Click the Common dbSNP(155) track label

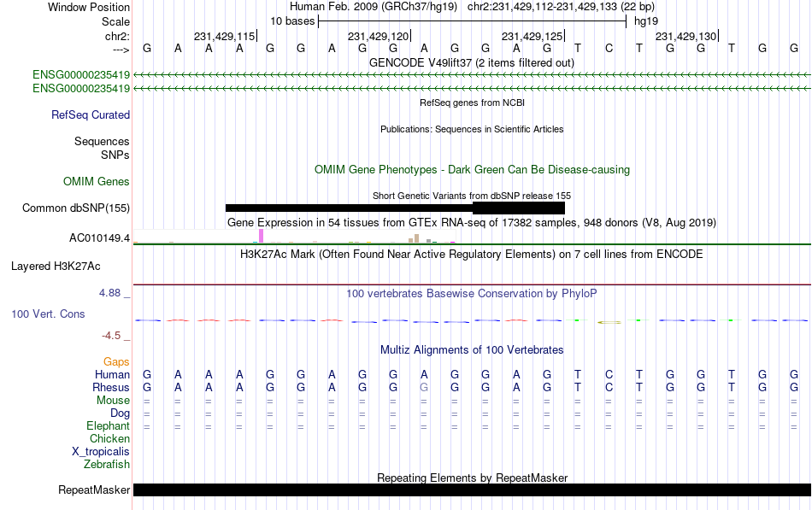pos(76,208)
